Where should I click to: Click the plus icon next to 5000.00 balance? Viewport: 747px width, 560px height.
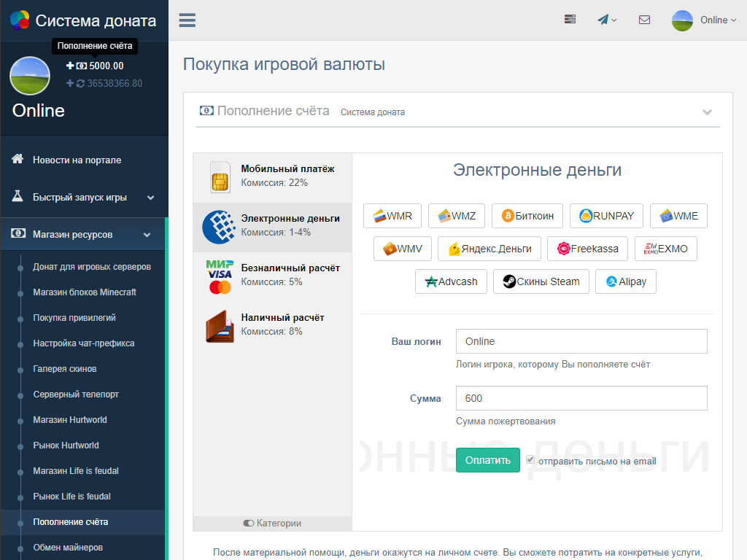[x=70, y=66]
